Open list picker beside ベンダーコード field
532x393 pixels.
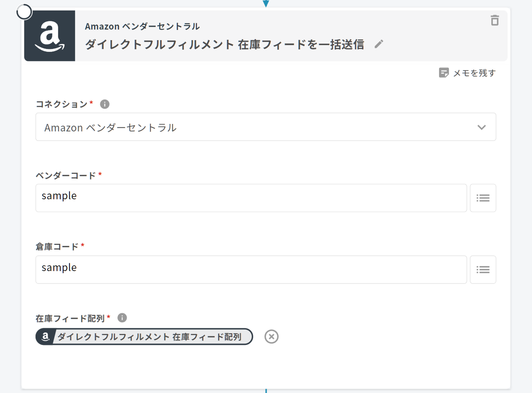point(483,198)
